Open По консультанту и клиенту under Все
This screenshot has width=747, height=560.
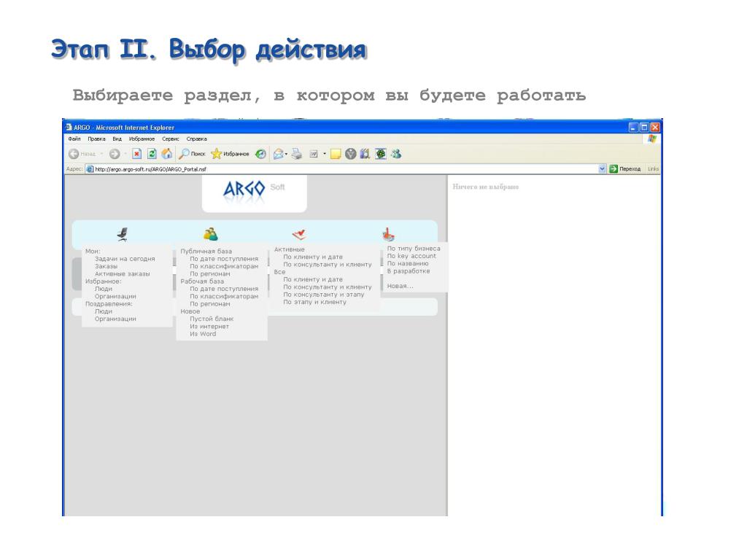(328, 287)
